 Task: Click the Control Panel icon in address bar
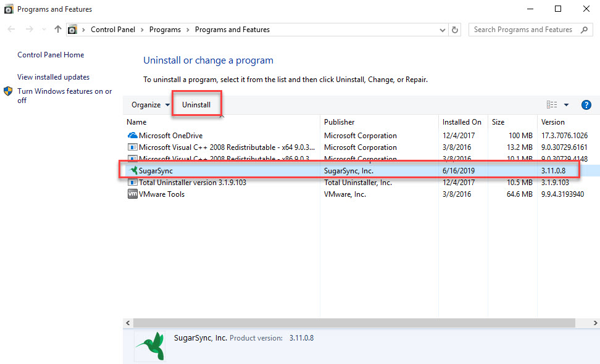tap(72, 30)
